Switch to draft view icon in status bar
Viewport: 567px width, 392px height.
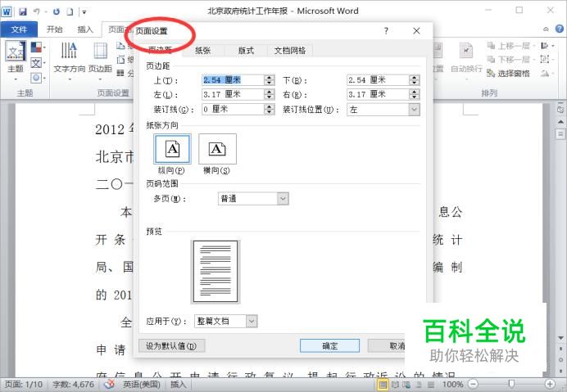tap(431, 385)
